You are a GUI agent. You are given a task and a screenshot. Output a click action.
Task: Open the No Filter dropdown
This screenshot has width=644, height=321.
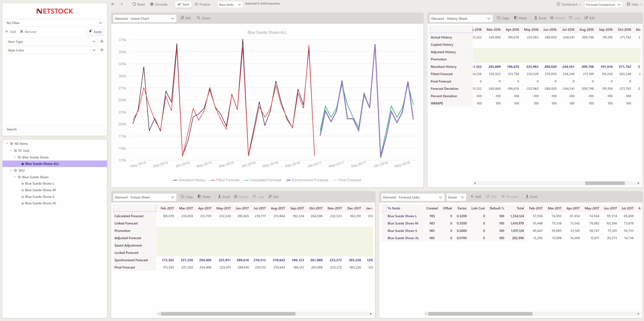tap(55, 23)
